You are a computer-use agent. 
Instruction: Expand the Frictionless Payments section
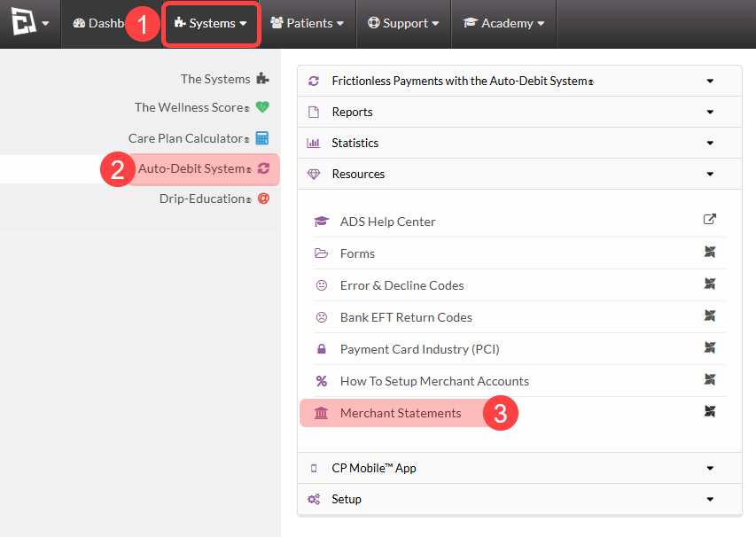[x=519, y=81]
